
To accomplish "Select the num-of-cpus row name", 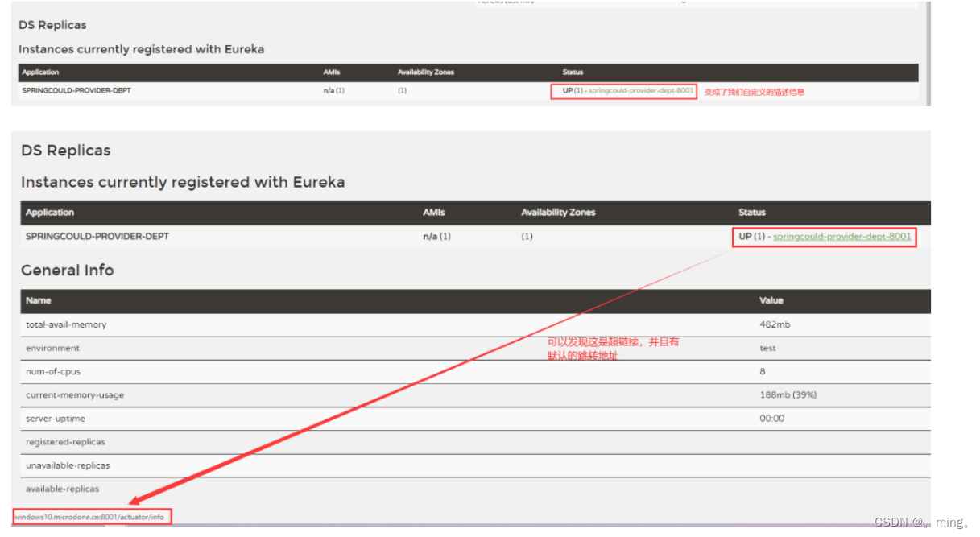I will tap(53, 372).
